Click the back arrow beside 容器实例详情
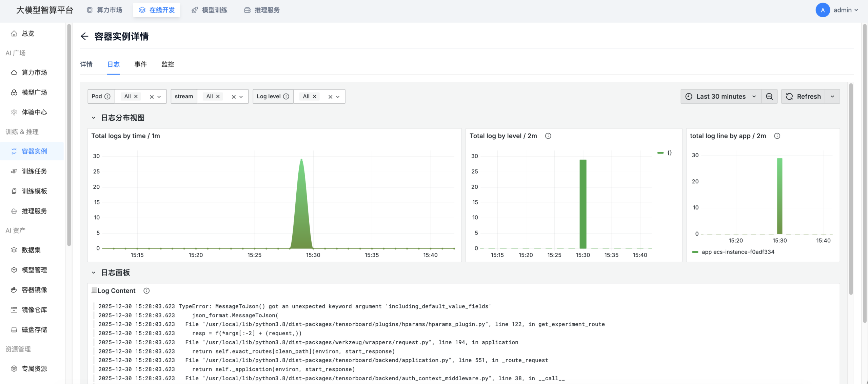 coord(84,36)
